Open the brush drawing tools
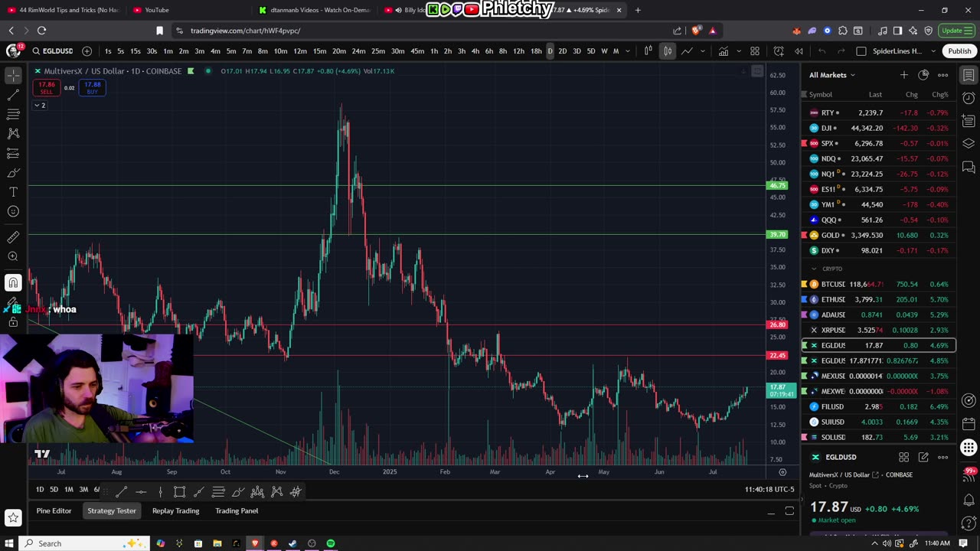The image size is (980, 551). (13, 172)
